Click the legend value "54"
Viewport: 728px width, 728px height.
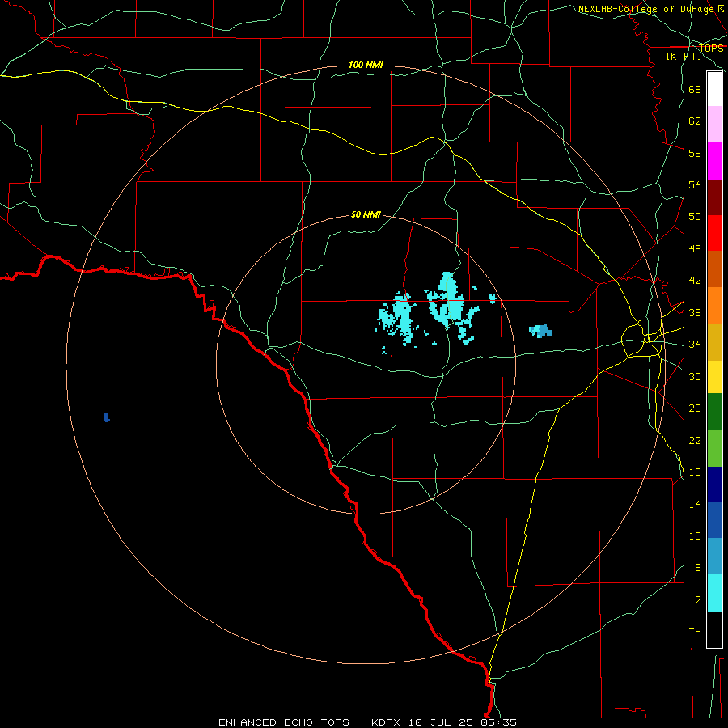[695, 184]
